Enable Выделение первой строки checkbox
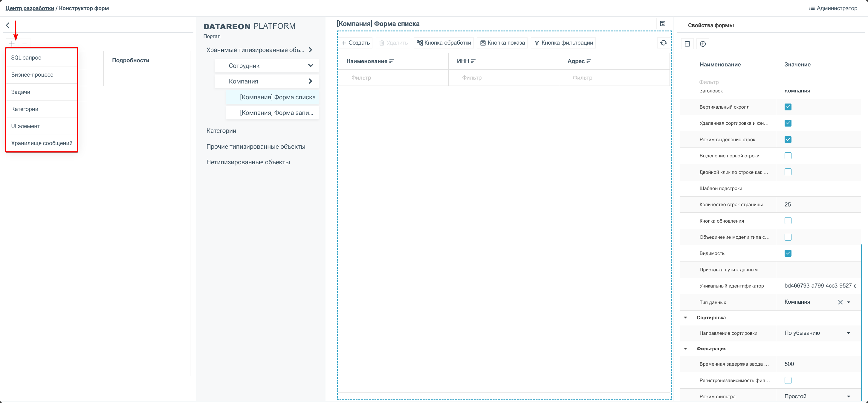 [788, 156]
